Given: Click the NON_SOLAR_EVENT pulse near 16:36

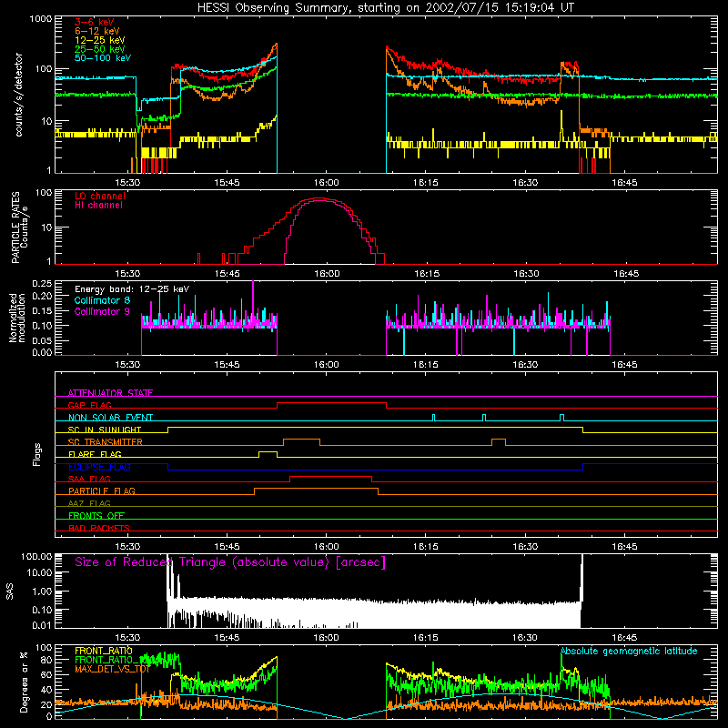Looking at the screenshot, I should [x=562, y=418].
